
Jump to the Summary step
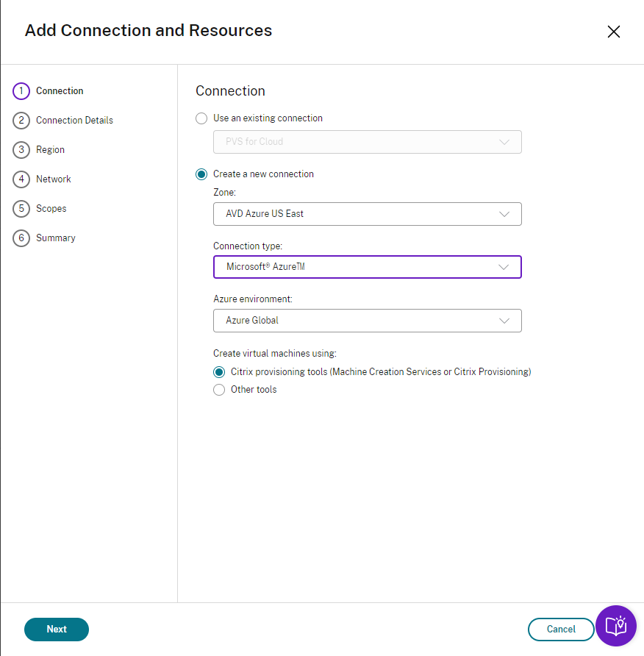click(56, 238)
